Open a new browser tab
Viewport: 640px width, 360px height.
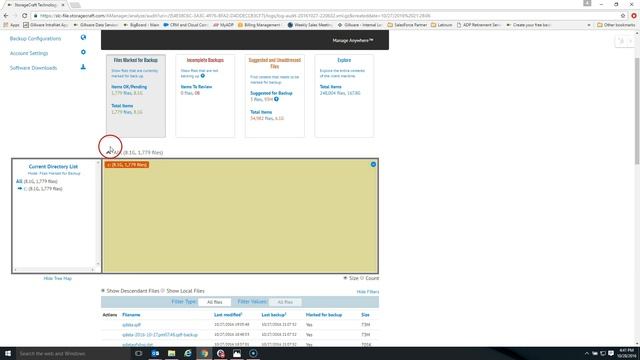(75, 5)
